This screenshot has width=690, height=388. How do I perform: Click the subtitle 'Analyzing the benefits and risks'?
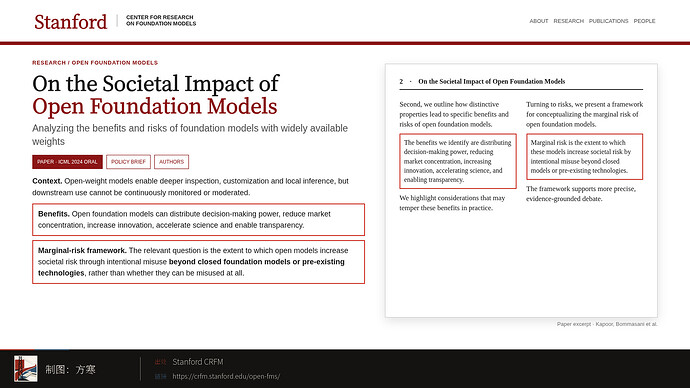point(190,135)
